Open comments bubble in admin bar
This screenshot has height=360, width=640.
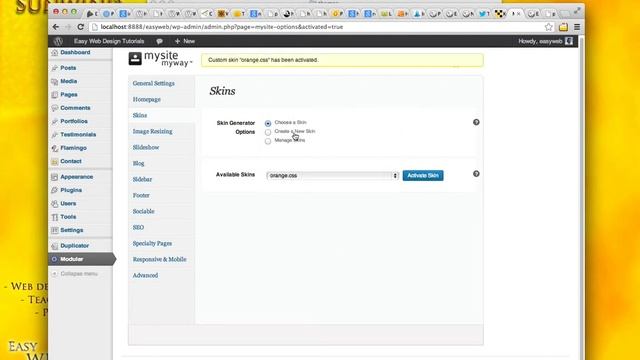click(159, 41)
